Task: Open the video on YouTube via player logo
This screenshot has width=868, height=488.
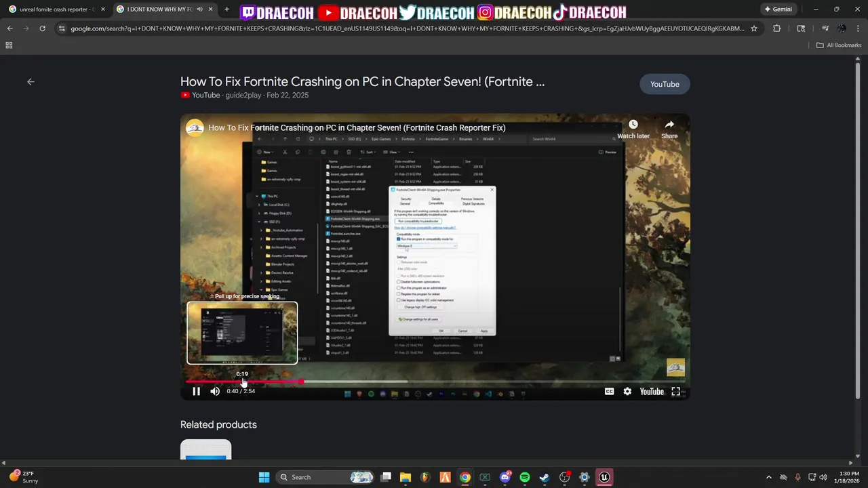Action: [x=652, y=391]
